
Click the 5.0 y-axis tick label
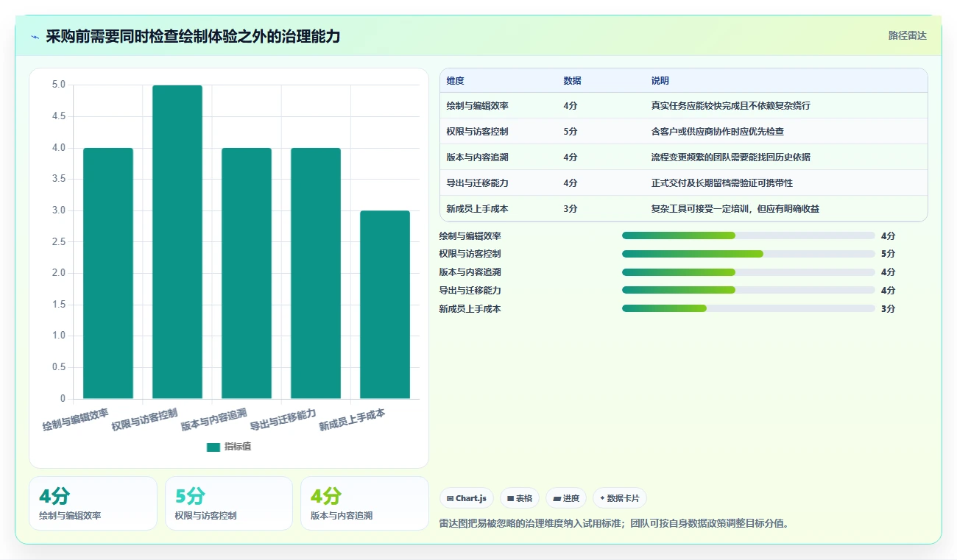pos(59,85)
